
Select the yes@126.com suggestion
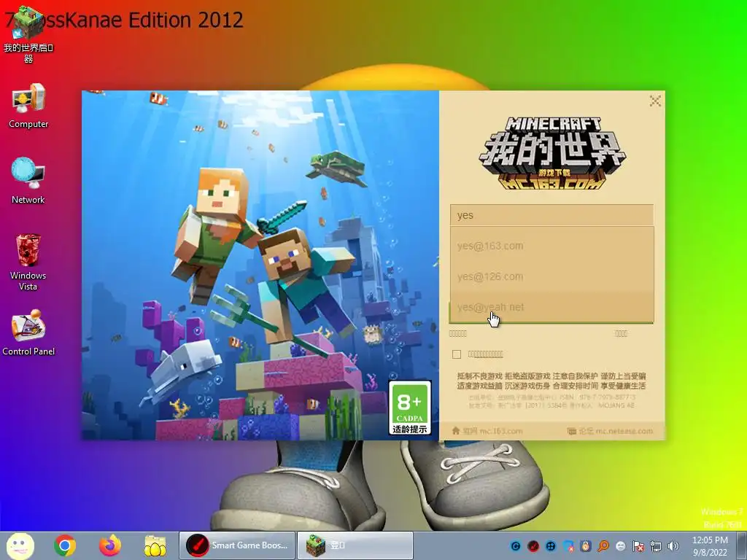point(551,276)
